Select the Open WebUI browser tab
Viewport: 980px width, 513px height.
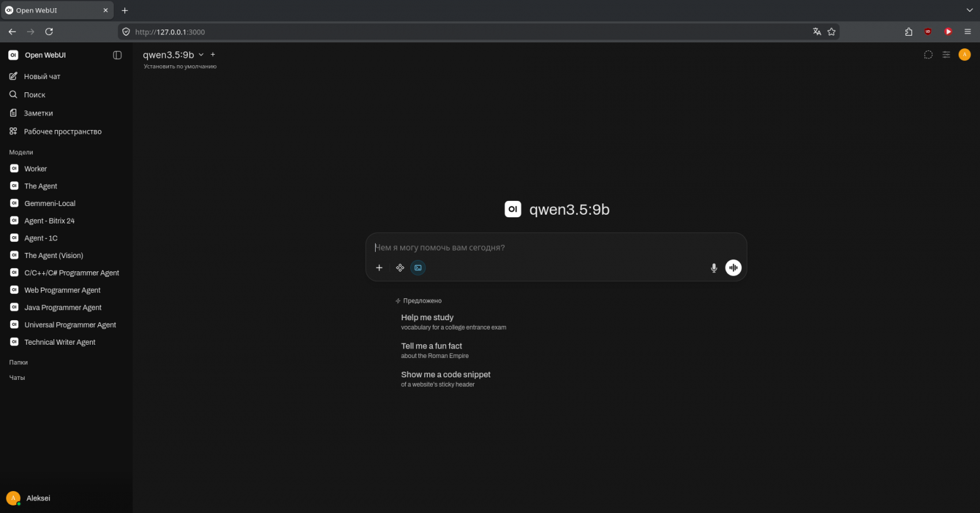click(x=57, y=10)
